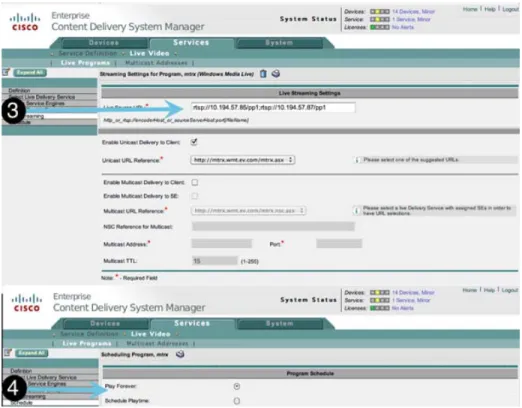
Task: Click the upper Expand All button
Action: [x=30, y=72]
